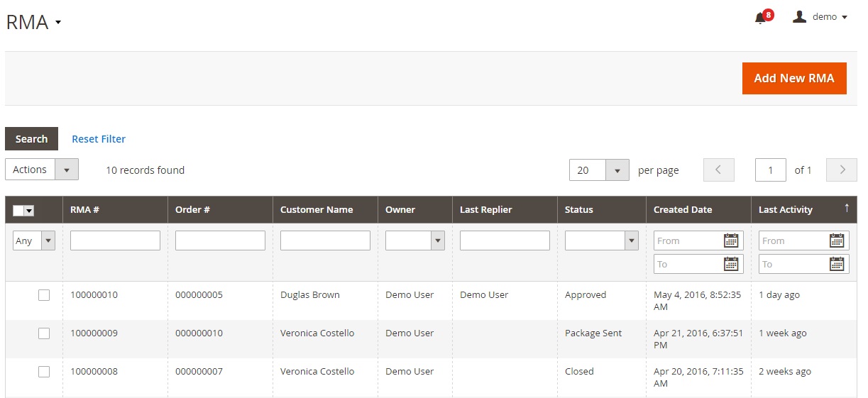This screenshot has height=398, width=868.
Task: Change the 20 per page selector
Action: click(x=599, y=170)
